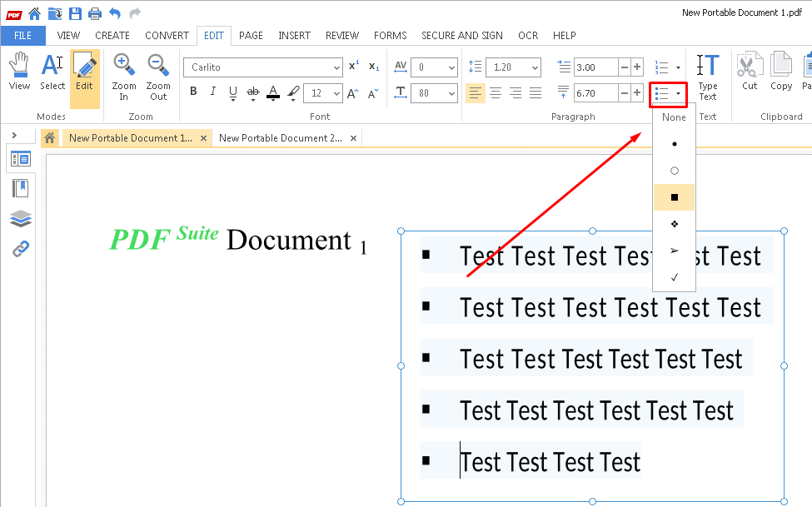This screenshot has width=812, height=507.
Task: Increase the 6.70 spacing value with plus
Action: click(x=637, y=93)
